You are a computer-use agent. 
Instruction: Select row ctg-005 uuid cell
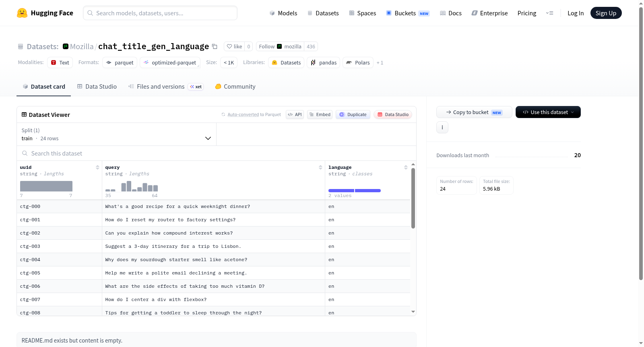(x=59, y=273)
